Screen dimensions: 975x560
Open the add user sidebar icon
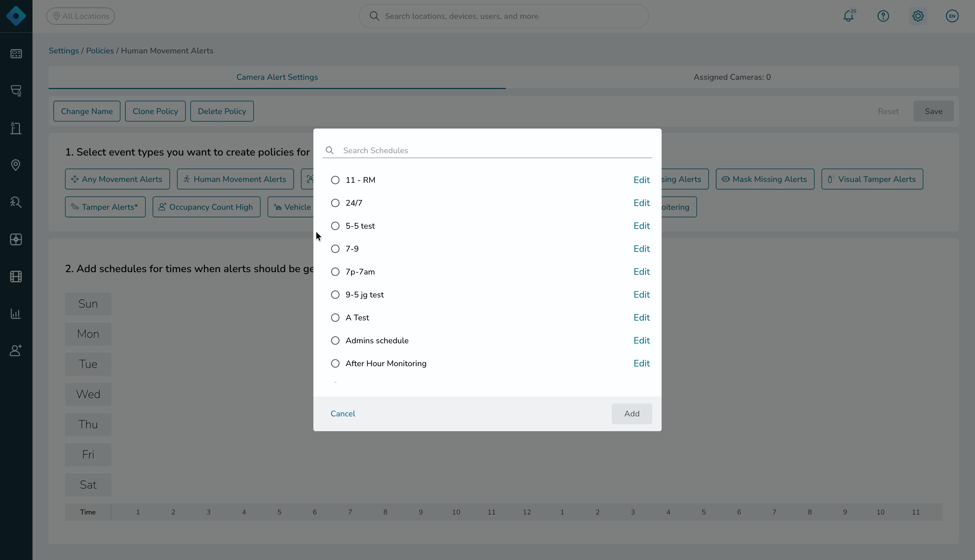point(16,351)
